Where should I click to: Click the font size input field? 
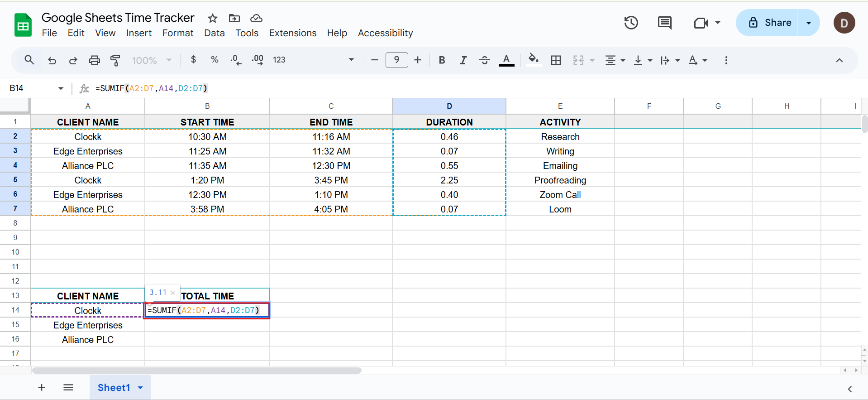click(x=396, y=60)
